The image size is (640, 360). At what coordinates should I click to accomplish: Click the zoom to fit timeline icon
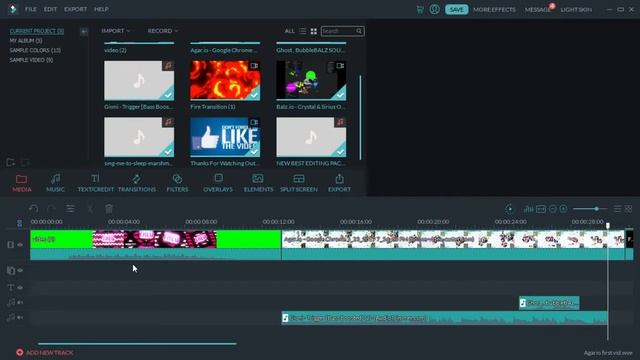541,209
